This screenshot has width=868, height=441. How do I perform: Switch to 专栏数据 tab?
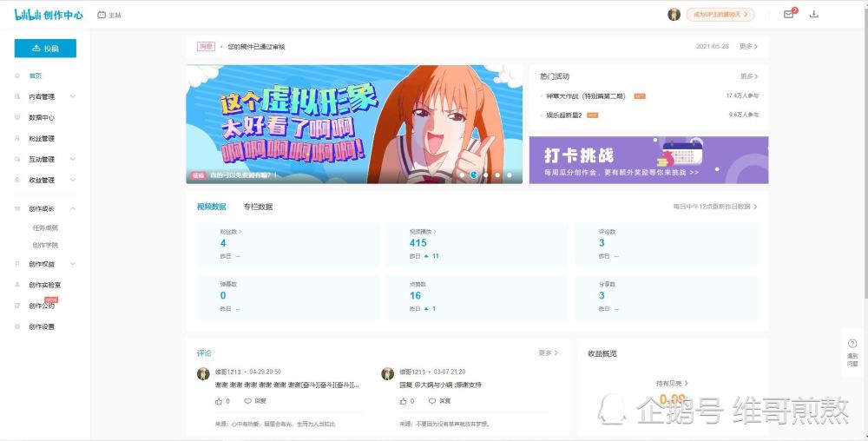[258, 207]
